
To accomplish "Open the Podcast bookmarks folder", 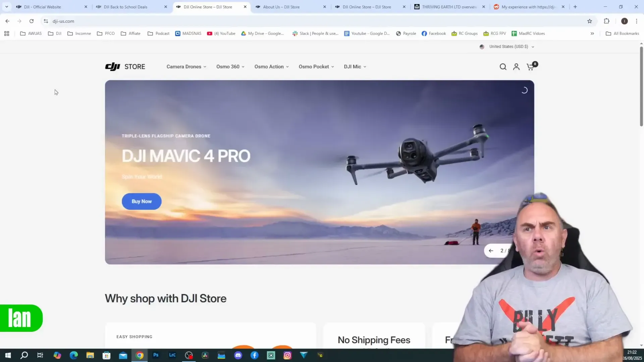I will 158,34.
